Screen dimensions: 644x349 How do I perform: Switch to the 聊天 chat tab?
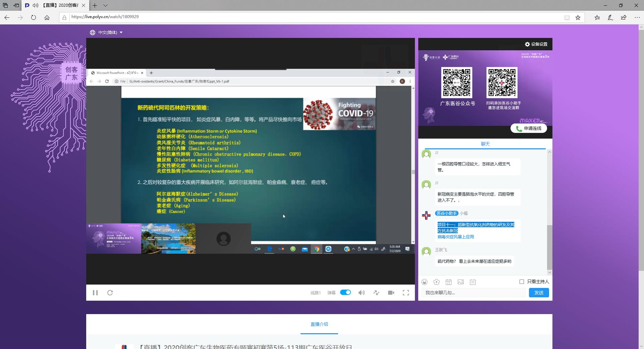coord(485,144)
